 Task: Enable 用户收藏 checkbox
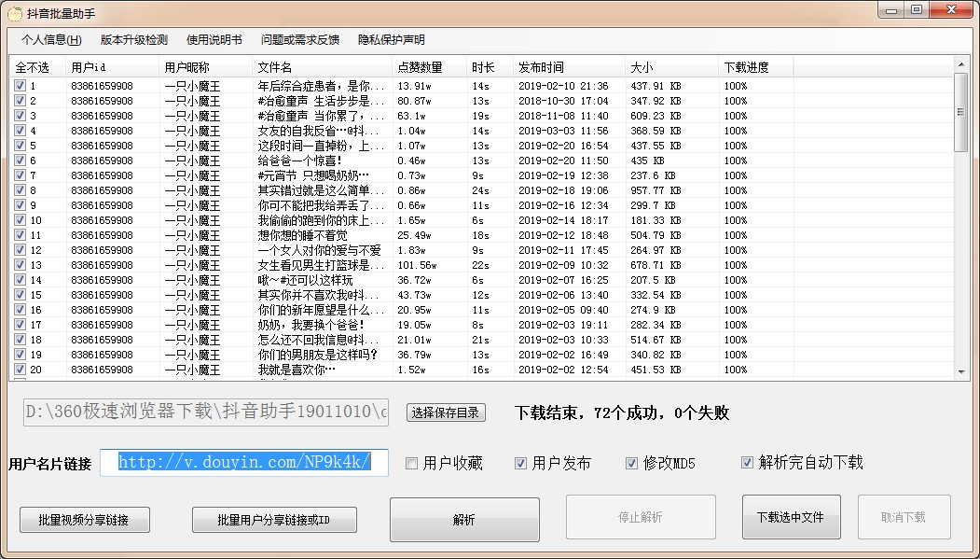pyautogui.click(x=411, y=463)
